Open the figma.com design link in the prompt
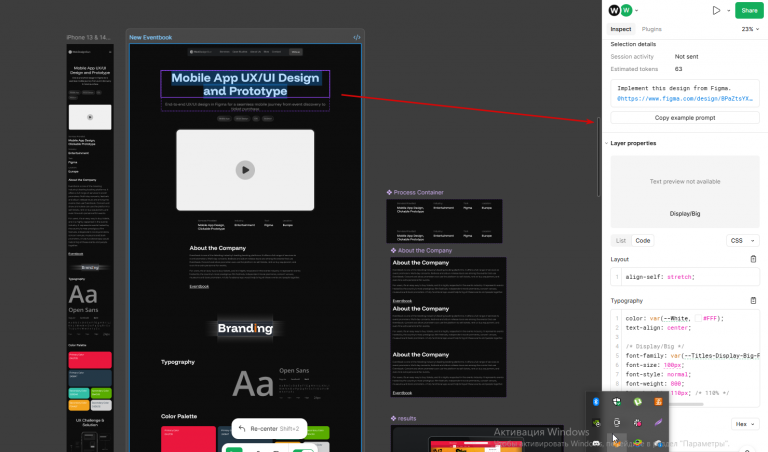This screenshot has height=452, width=768. click(x=685, y=98)
